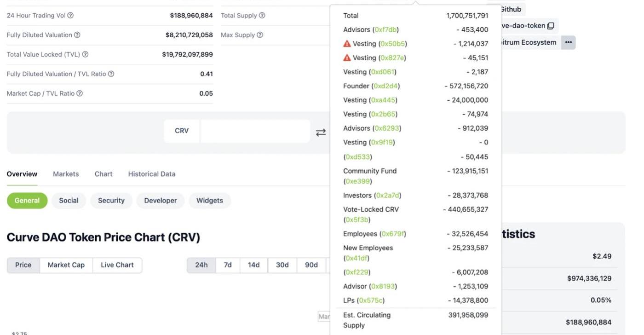Screen dimensions: 644x335
Task: Click the 391,958,099 circulating supply value
Action: click(x=468, y=315)
